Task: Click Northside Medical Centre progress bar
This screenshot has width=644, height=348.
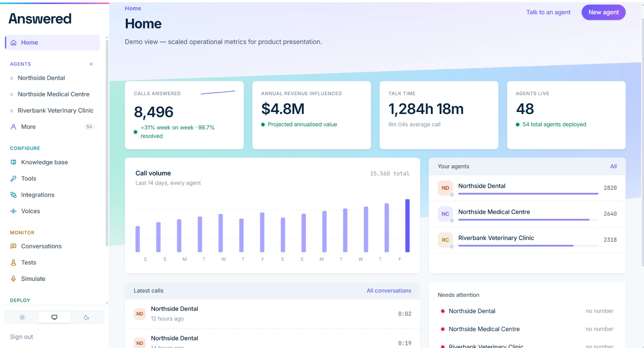Action: click(x=528, y=220)
